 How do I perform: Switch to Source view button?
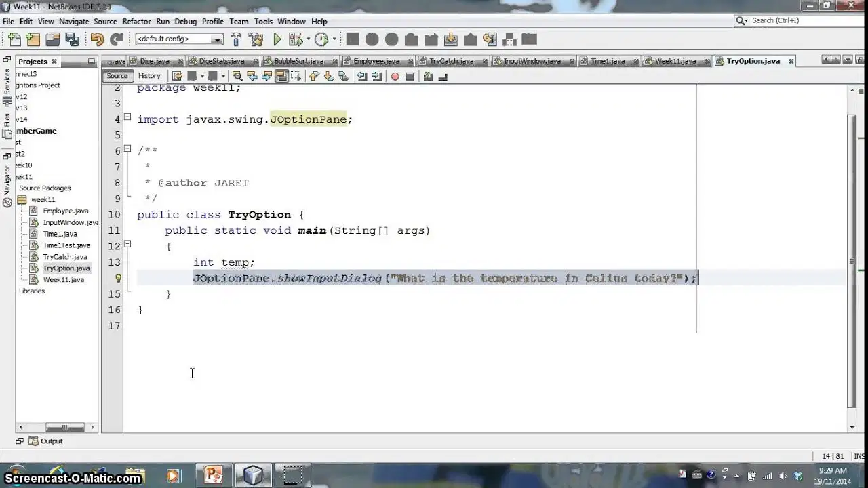coord(117,76)
